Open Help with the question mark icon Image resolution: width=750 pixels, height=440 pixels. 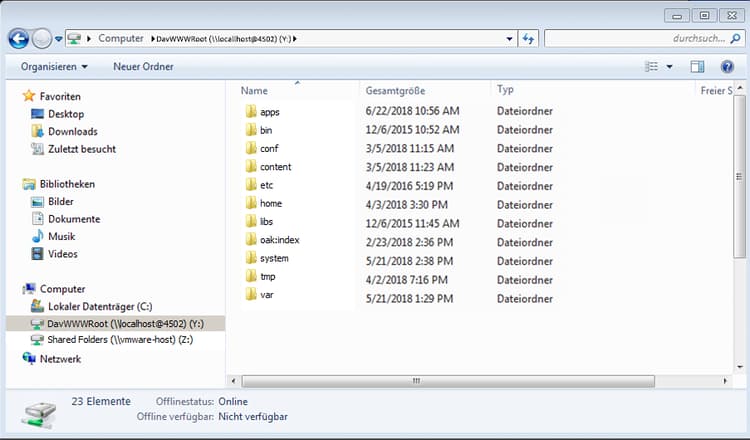pyautogui.click(x=728, y=66)
